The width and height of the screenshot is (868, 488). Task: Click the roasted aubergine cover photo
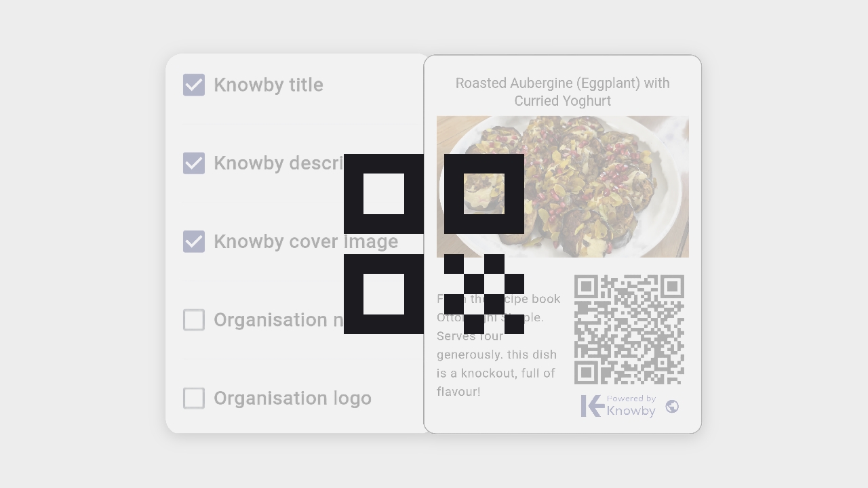point(563,186)
